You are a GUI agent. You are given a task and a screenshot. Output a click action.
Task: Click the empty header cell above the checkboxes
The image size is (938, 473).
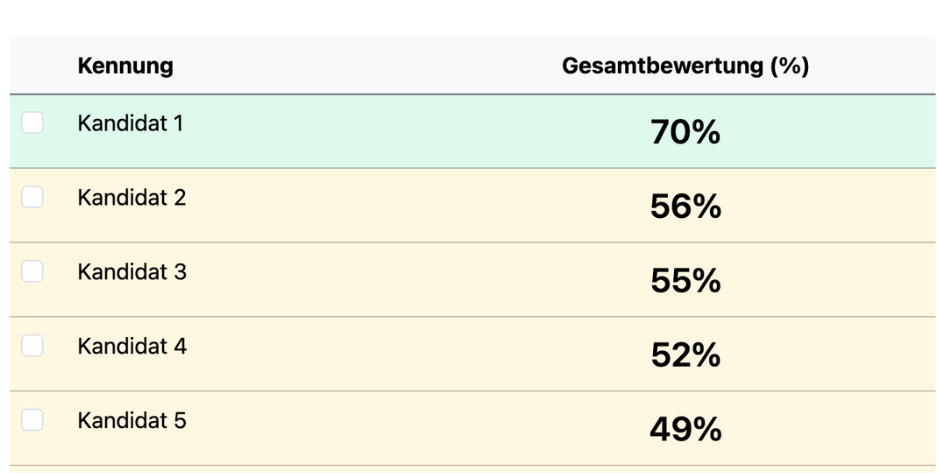pyautogui.click(x=38, y=65)
